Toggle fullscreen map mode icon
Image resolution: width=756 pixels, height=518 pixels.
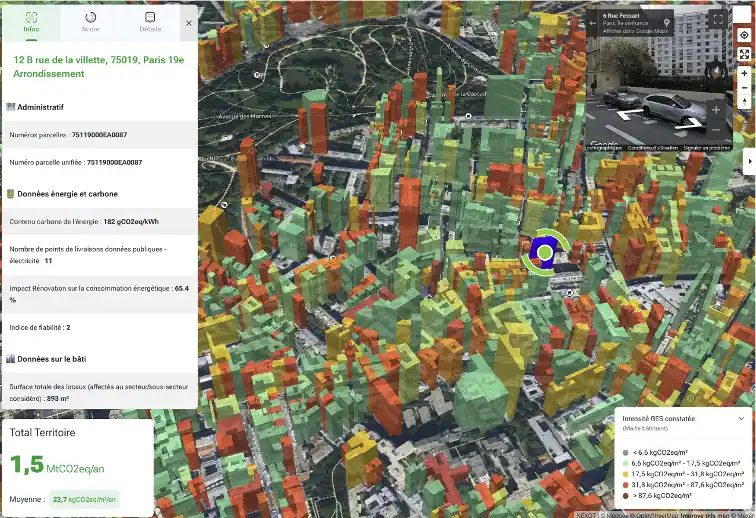click(x=744, y=54)
